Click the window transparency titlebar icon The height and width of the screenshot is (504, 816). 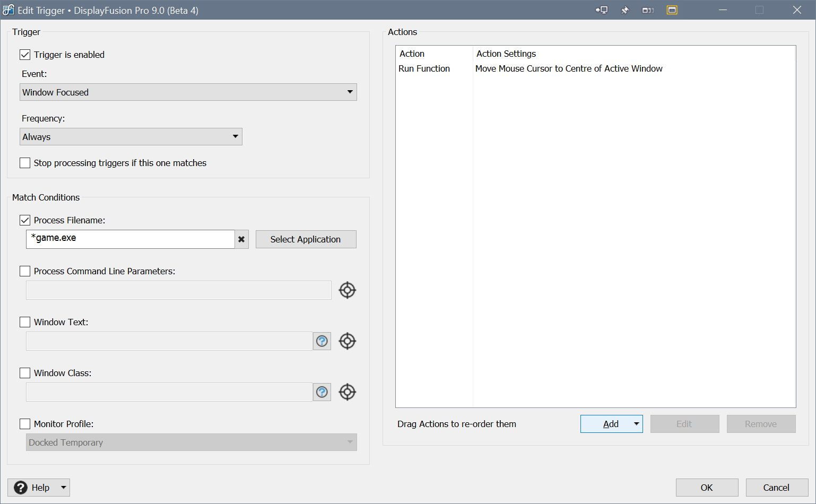pyautogui.click(x=648, y=10)
